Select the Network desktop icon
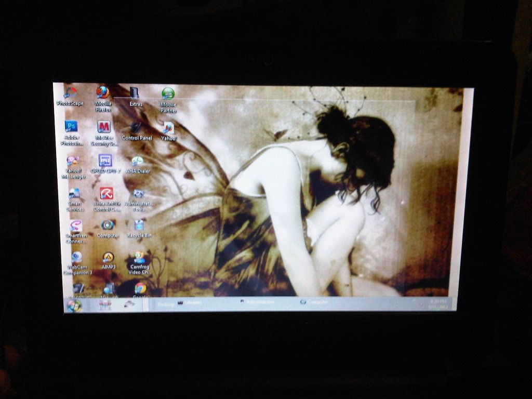This screenshot has width=532, height=399. (x=109, y=290)
